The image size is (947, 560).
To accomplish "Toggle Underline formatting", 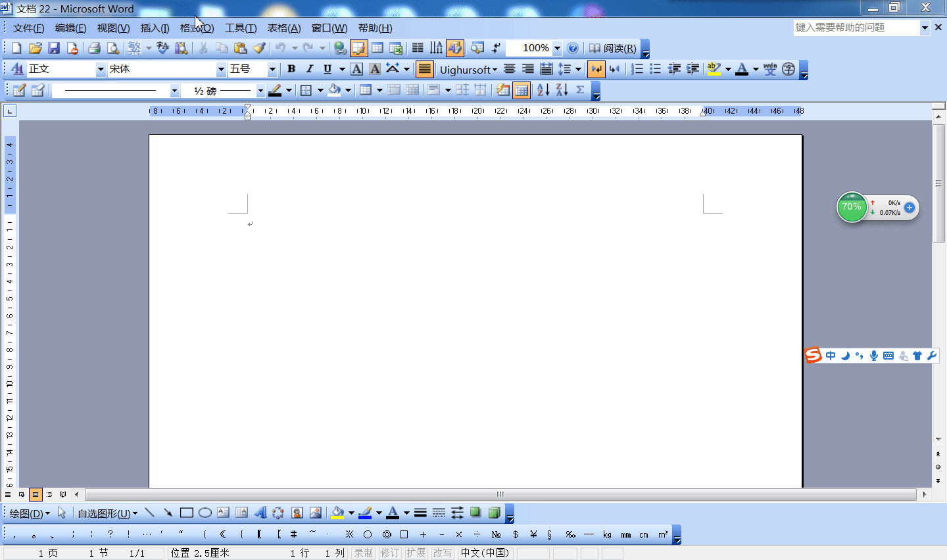I will click(328, 69).
